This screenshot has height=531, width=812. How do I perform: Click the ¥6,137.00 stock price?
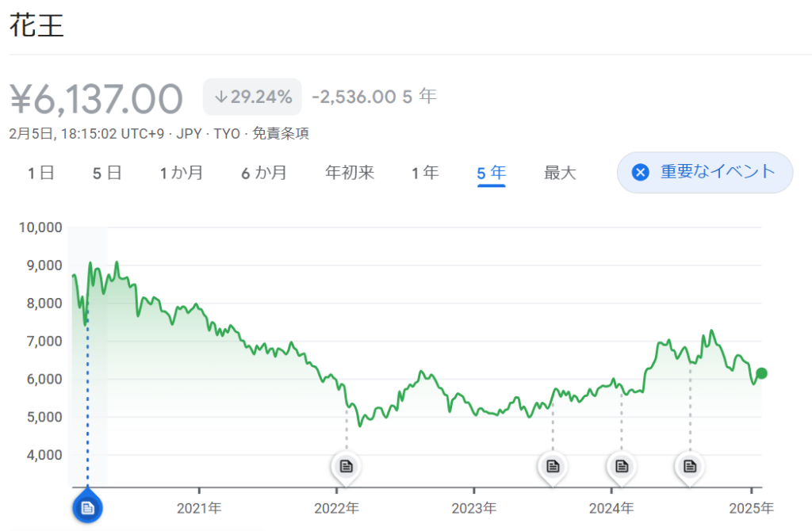point(96,99)
